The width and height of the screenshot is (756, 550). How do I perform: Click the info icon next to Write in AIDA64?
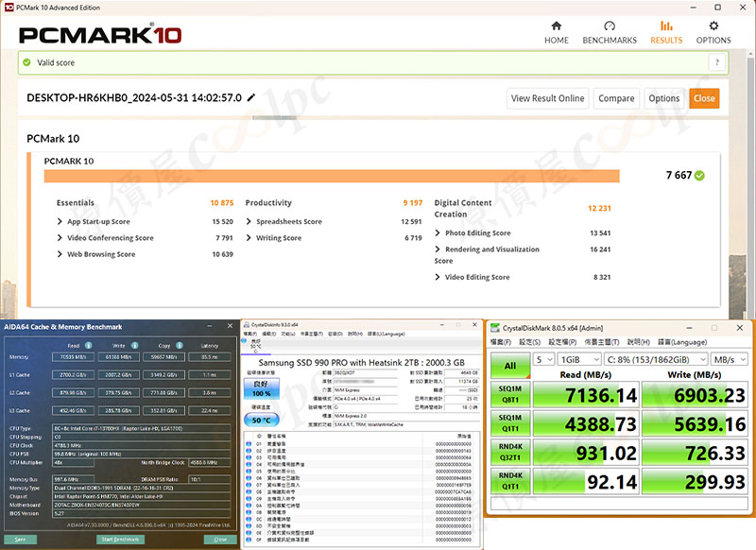click(x=135, y=345)
